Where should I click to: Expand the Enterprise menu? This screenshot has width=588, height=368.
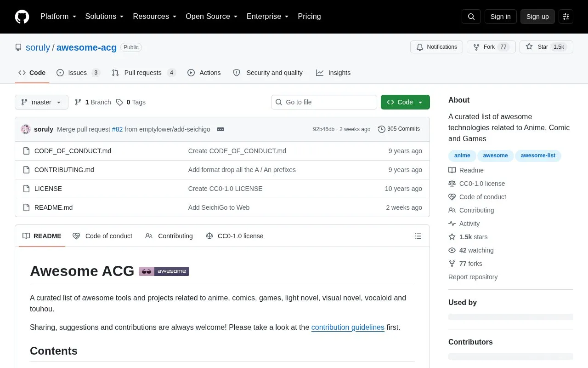268,17
